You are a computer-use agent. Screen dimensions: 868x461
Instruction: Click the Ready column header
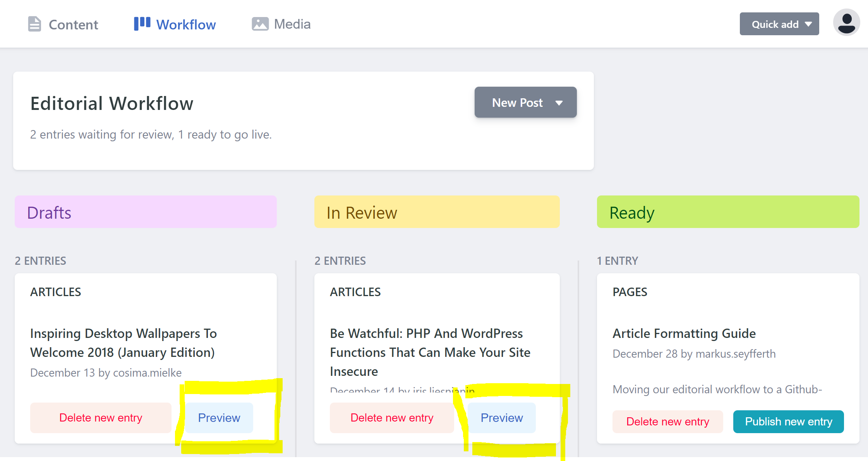[728, 212]
